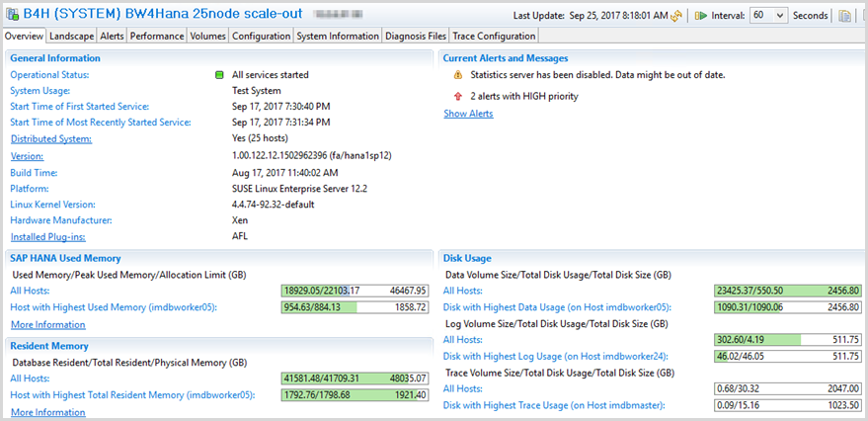This screenshot has width=868, height=421.
Task: Click the All Hosts resident memory bar 41581.48
Action: click(x=355, y=379)
